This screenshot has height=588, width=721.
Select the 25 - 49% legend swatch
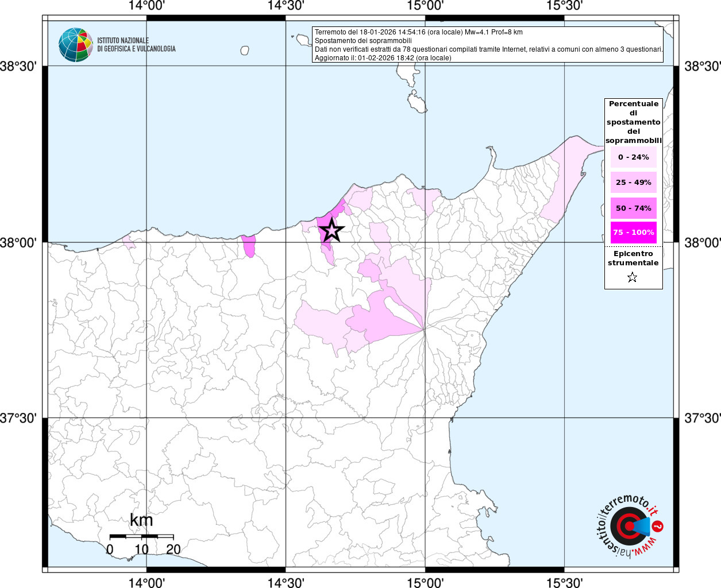click(633, 183)
